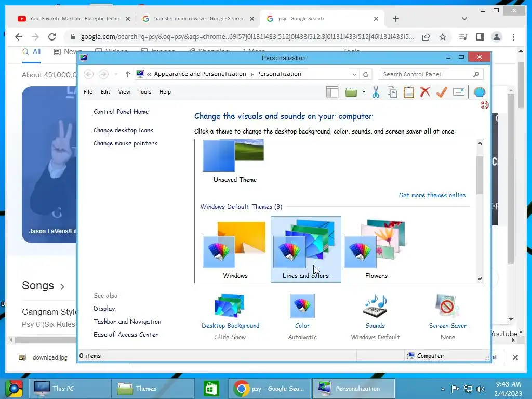
Task: Open recent locations dropdown arrow
Action: coord(116,74)
